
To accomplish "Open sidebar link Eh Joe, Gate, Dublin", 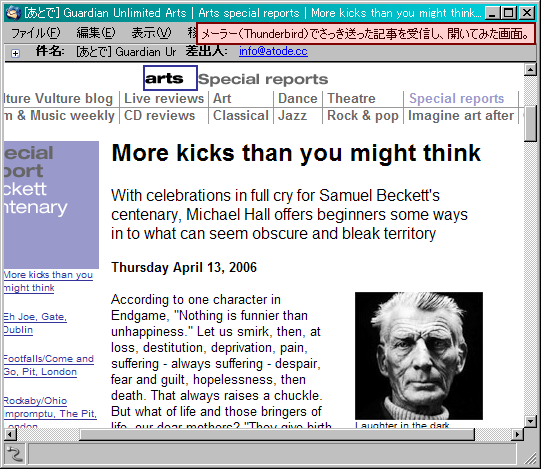I will point(35,323).
